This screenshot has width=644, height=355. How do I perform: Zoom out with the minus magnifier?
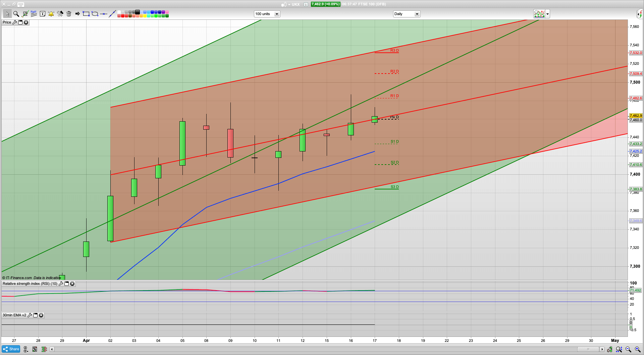click(x=628, y=349)
